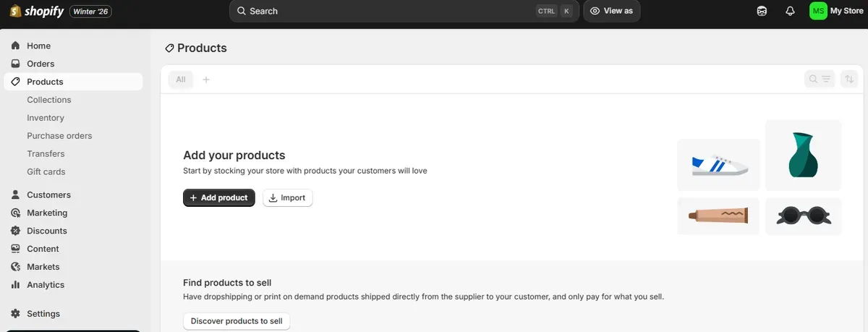This screenshot has height=332, width=868.
Task: Open Orders in sidebar
Action: point(73,64)
